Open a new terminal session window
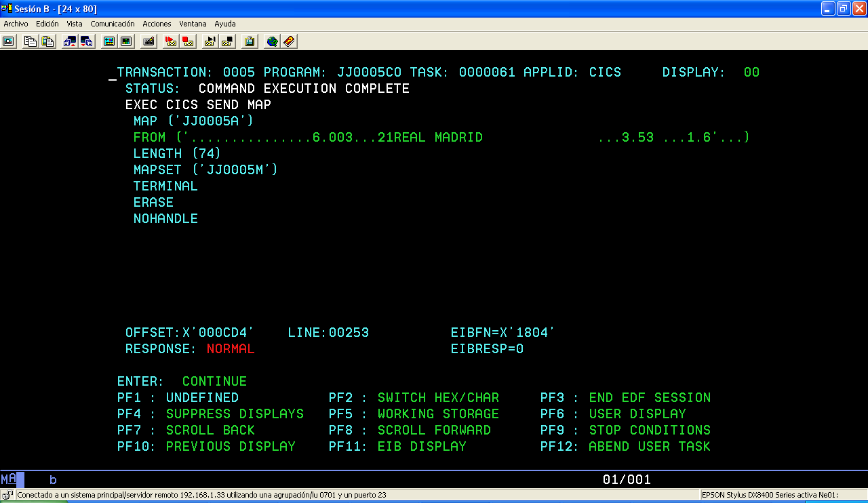 pos(8,41)
